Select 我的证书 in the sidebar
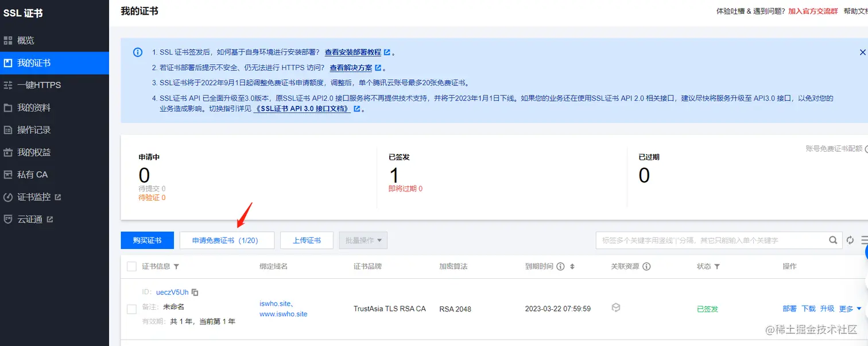868x346 pixels. (55, 63)
